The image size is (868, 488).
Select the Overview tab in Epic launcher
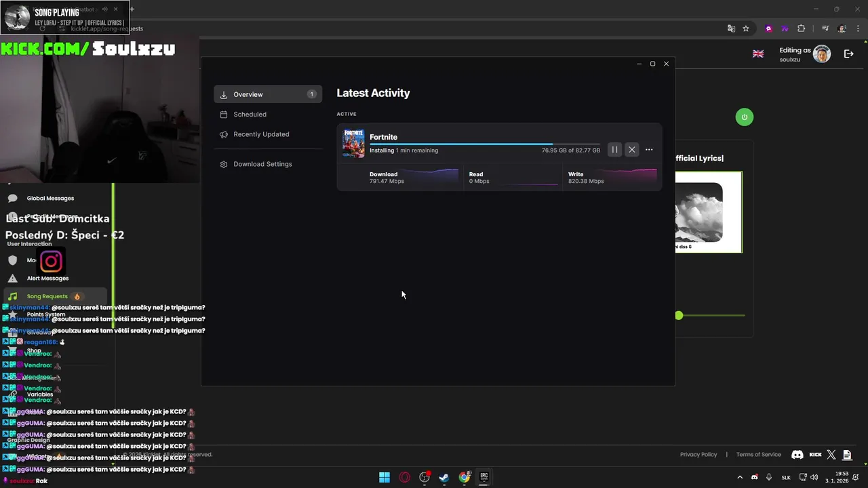click(x=268, y=94)
